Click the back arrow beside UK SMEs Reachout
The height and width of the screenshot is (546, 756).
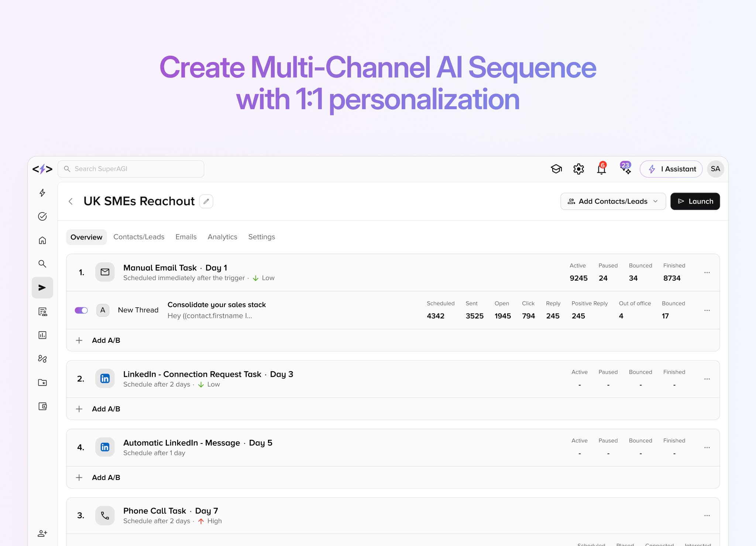71,201
